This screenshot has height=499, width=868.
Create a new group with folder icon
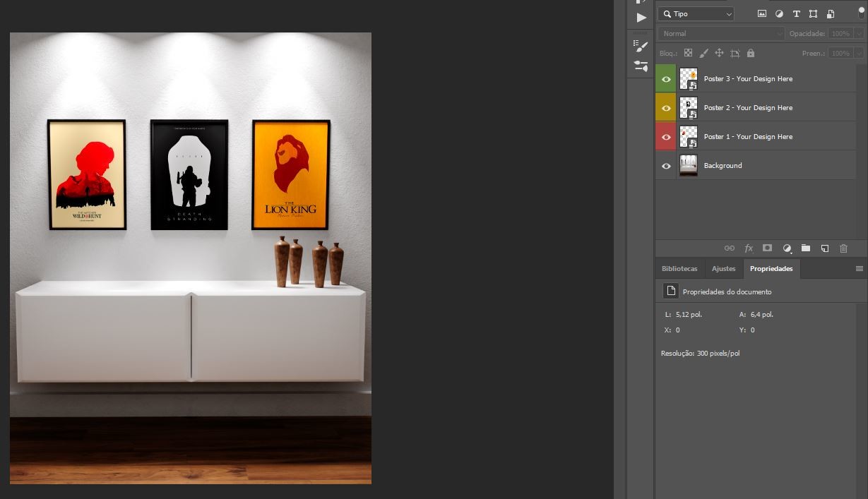pyautogui.click(x=806, y=248)
